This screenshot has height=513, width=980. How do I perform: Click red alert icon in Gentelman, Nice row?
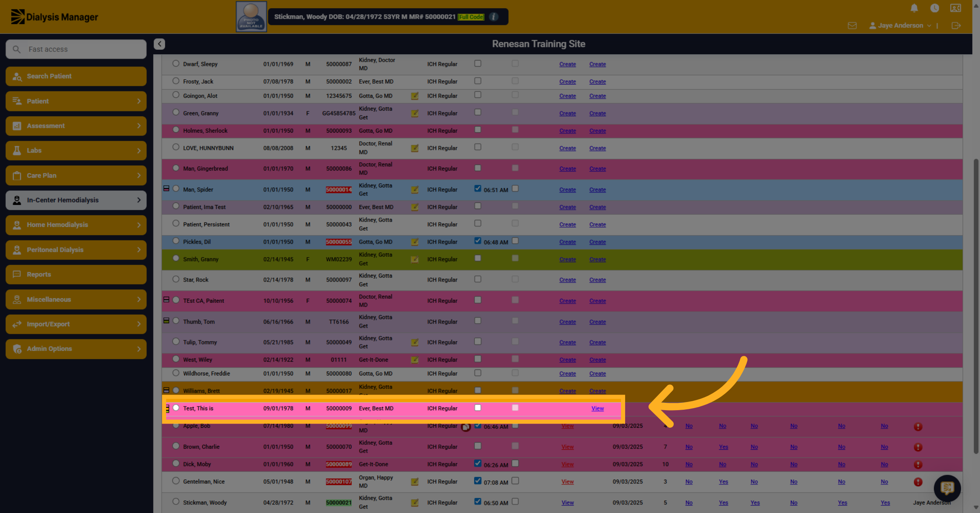918,482
